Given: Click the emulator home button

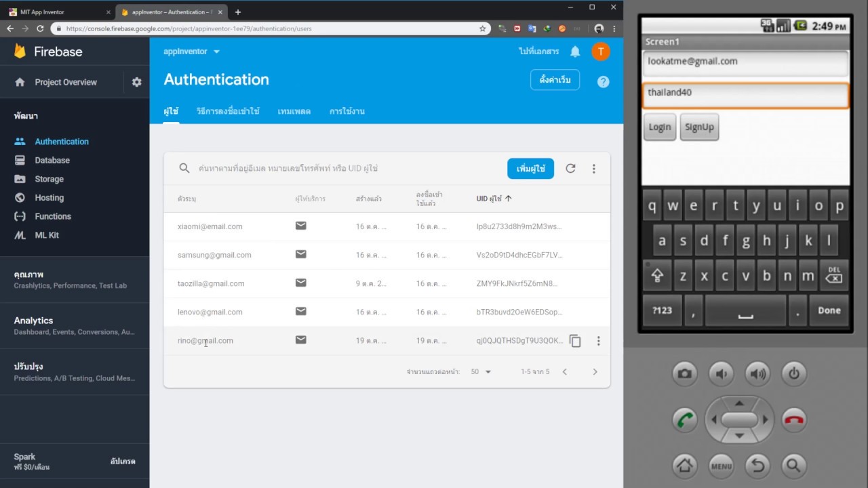Looking at the screenshot, I should [685, 465].
